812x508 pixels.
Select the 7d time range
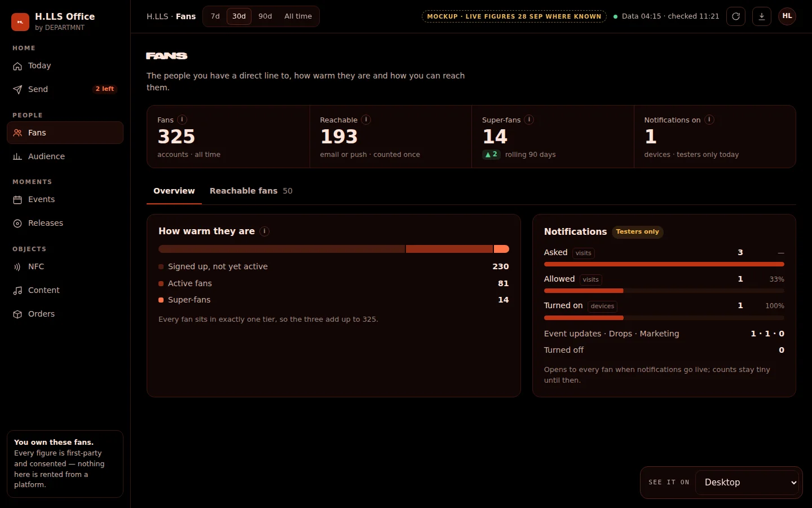215,16
